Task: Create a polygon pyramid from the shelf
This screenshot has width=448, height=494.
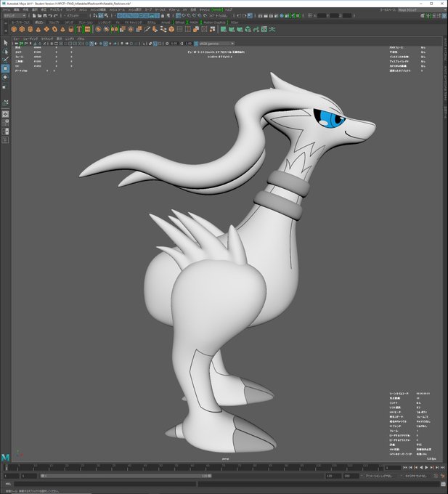Action: coord(62,29)
